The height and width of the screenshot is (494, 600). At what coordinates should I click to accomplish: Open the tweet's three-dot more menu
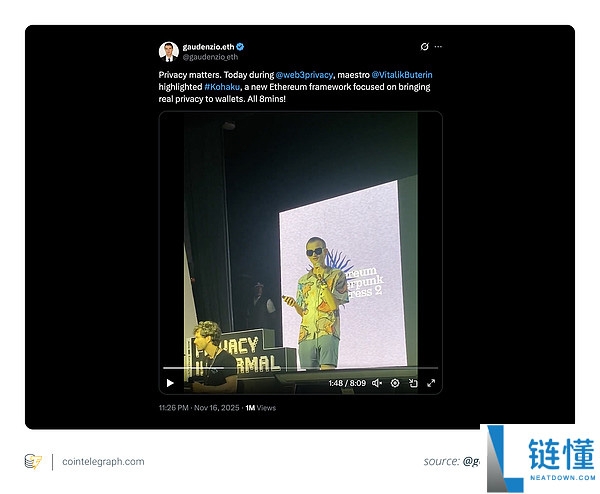tap(438, 47)
